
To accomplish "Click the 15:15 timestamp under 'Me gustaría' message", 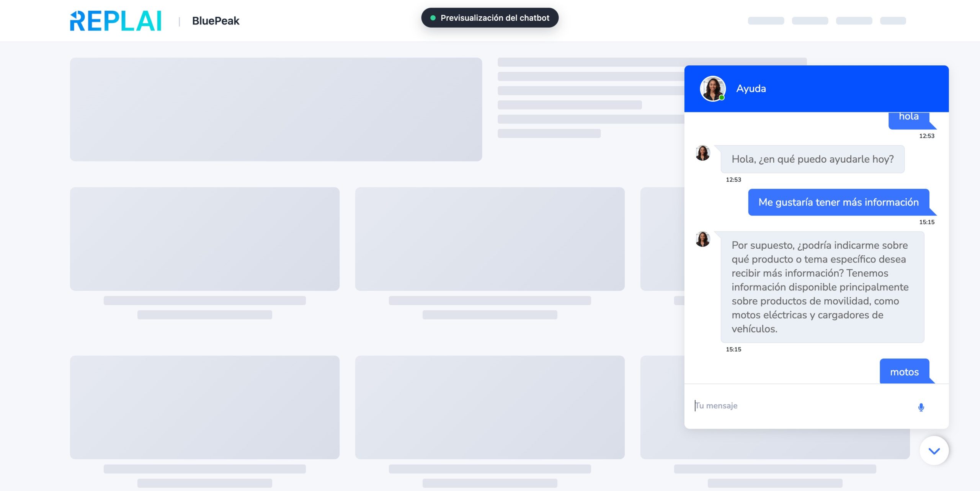I will coord(926,222).
